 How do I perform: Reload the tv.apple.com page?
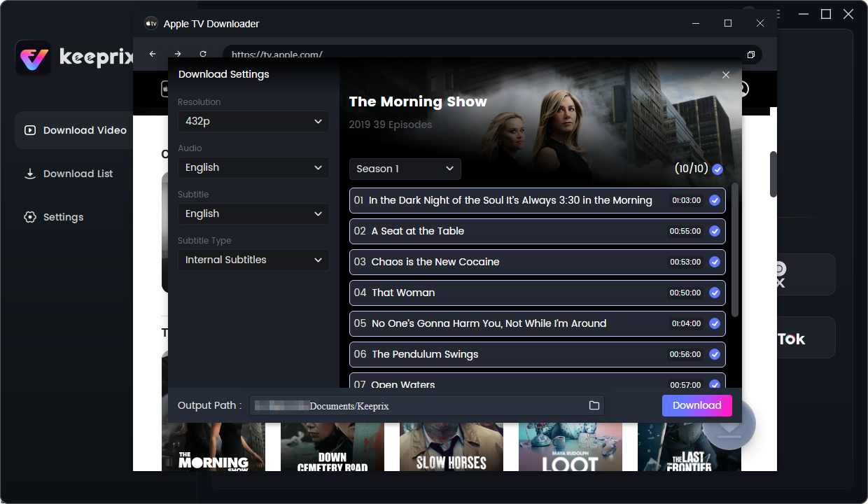click(x=203, y=54)
